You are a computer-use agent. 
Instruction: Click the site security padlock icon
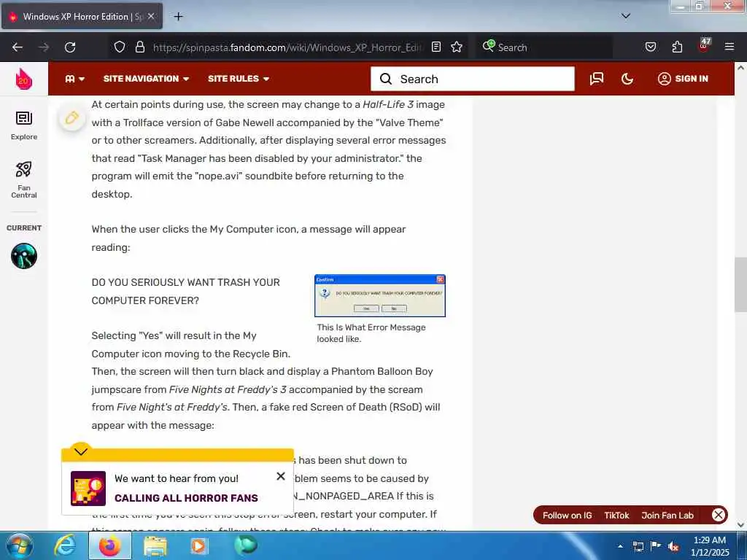pyautogui.click(x=139, y=47)
